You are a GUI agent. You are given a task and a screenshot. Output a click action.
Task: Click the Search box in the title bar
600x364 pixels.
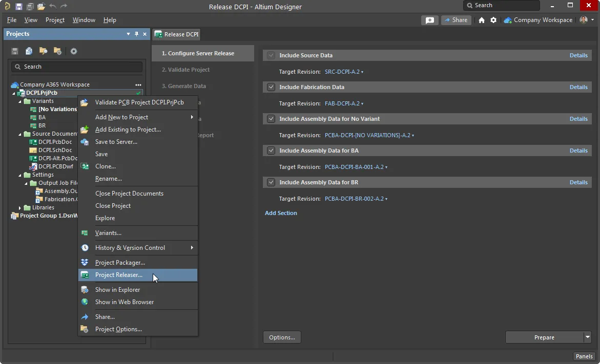coord(501,5)
